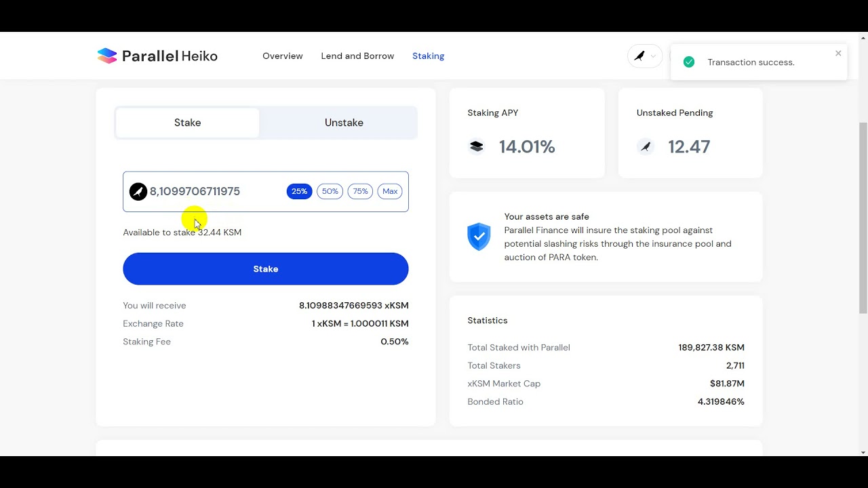This screenshot has height=488, width=868.
Task: Click the Staking APY stack icon
Action: pyautogui.click(x=477, y=146)
